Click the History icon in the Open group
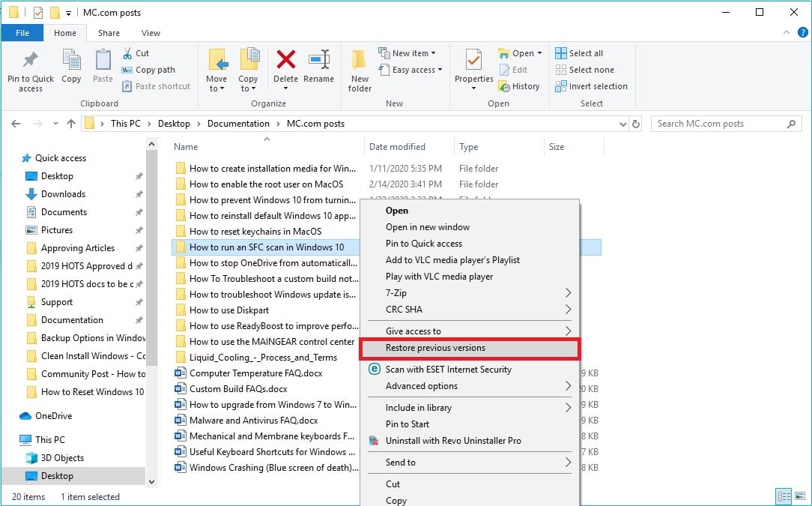 (x=504, y=86)
